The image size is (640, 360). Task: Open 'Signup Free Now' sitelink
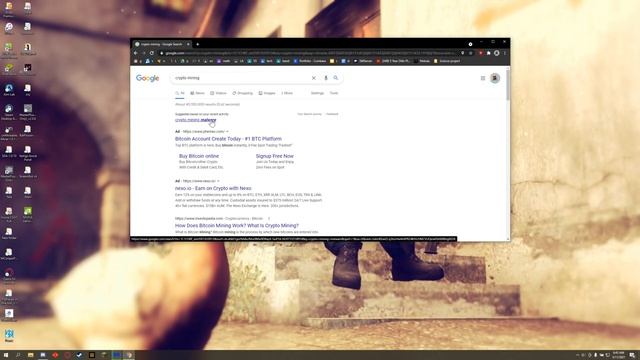tap(275, 156)
